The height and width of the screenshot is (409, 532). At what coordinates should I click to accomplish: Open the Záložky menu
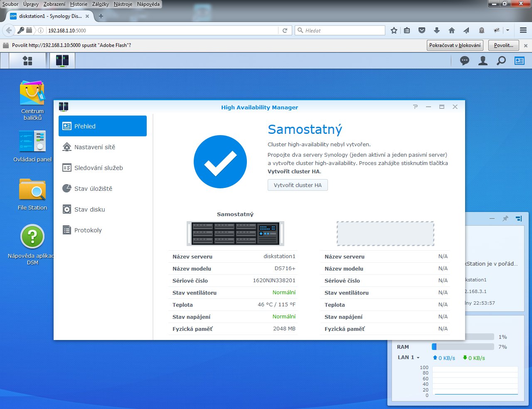coord(100,4)
